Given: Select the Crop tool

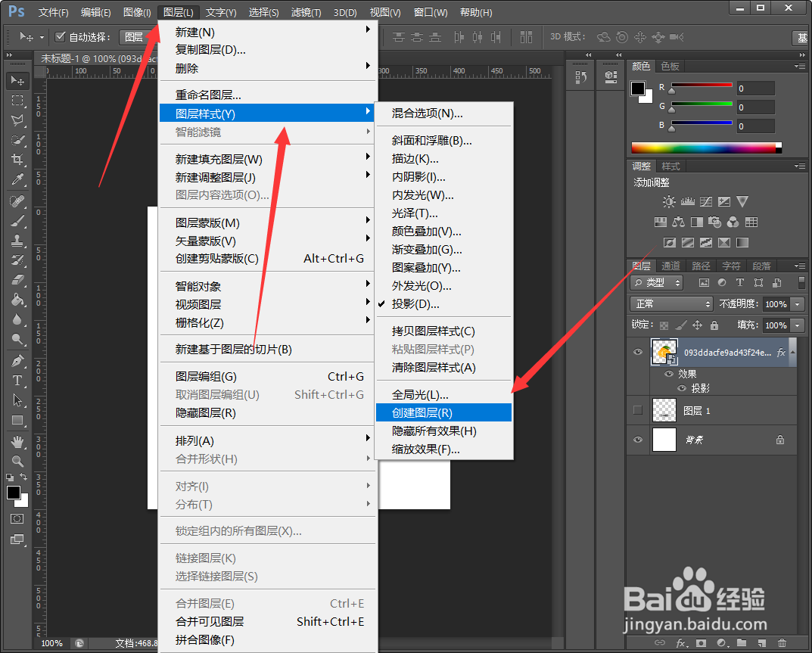Looking at the screenshot, I should [17, 160].
